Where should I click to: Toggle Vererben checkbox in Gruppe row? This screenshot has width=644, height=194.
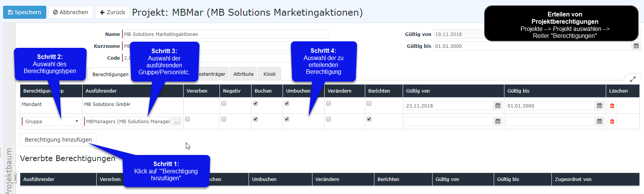[187, 119]
